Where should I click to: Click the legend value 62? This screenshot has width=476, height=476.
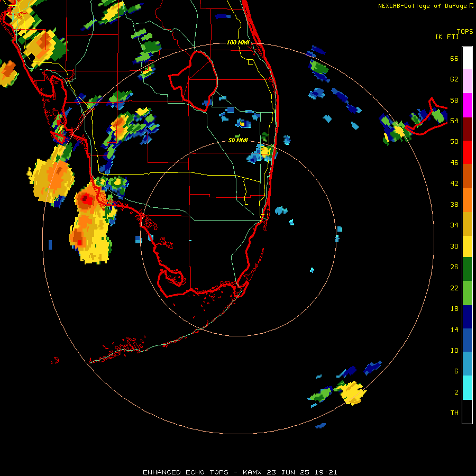454,79
